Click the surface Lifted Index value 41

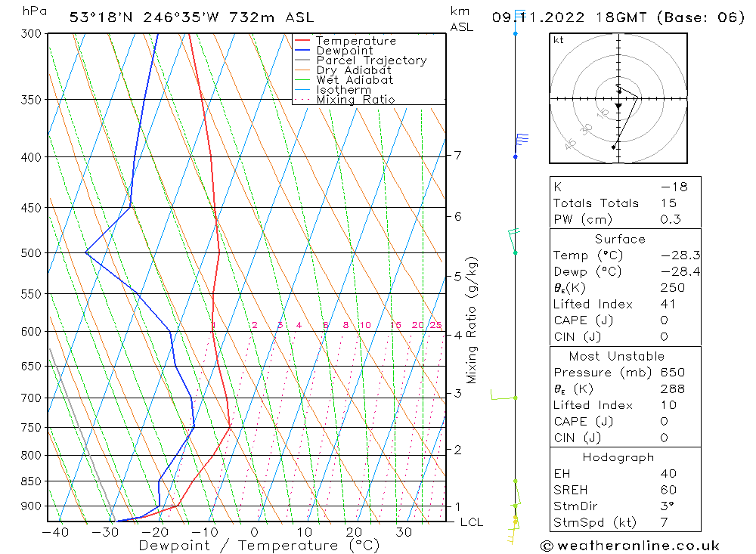(x=668, y=305)
